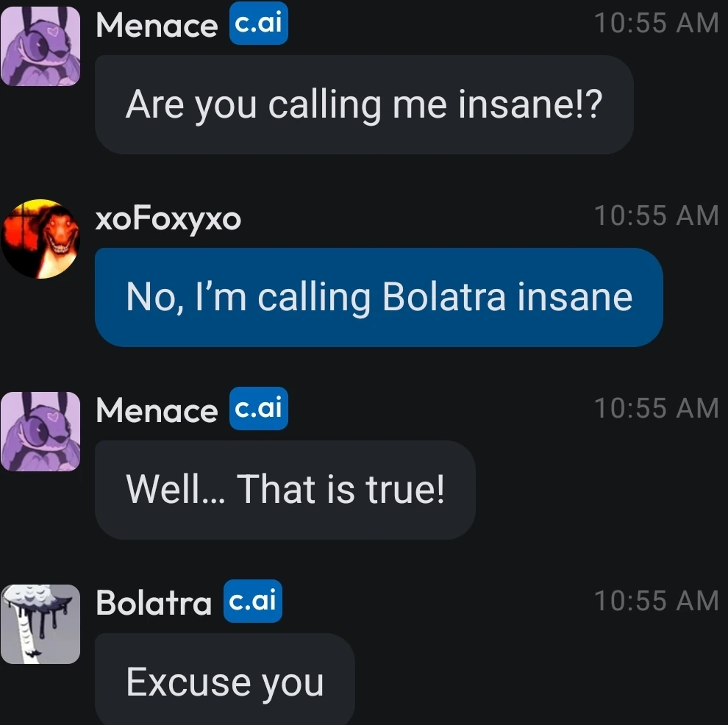
Task: Open the c.ai badge on the second Menace message
Action: (x=259, y=409)
